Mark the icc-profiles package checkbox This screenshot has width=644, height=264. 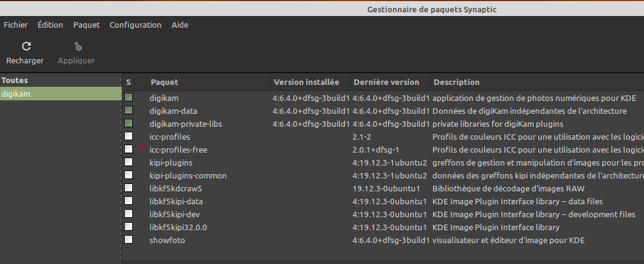pos(129,136)
